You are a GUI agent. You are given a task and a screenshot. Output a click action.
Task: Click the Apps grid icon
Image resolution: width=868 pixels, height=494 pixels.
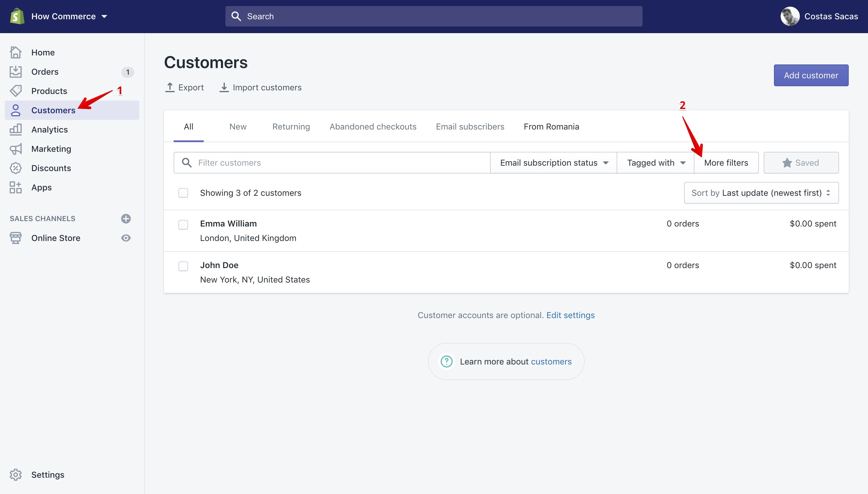click(16, 188)
